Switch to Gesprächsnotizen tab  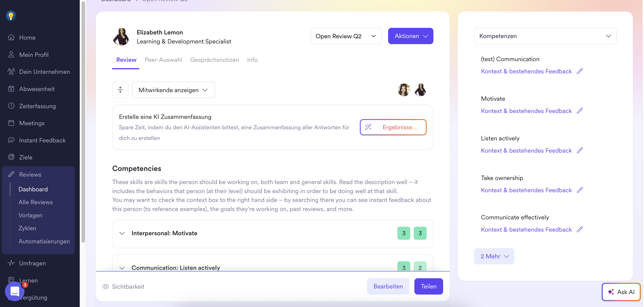pyautogui.click(x=214, y=60)
